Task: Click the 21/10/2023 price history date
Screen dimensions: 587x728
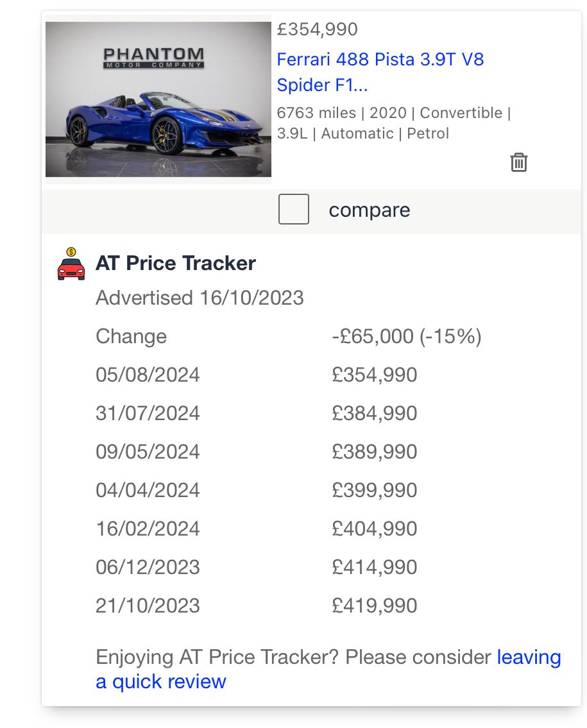Action: (x=148, y=606)
